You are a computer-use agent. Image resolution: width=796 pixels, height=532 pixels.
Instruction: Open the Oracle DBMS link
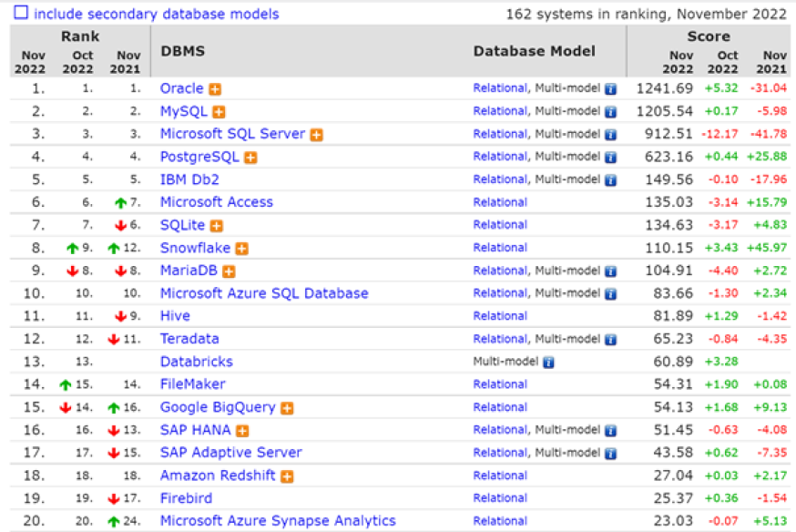point(182,88)
